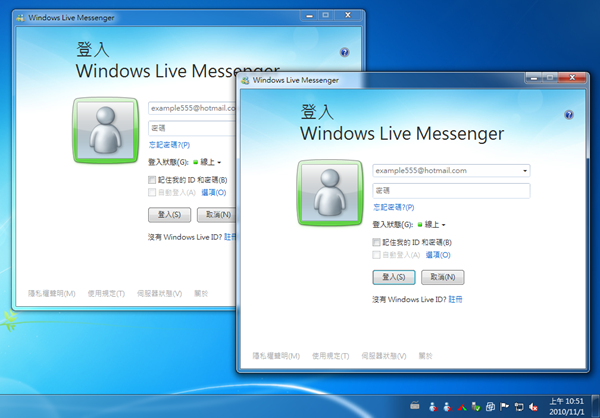Click the red triangle tray icon
The image size is (600, 418).
pyautogui.click(x=461, y=407)
